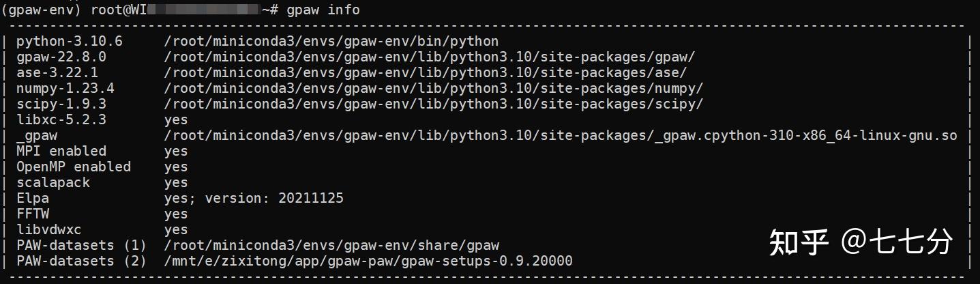Viewport: 980px width, 284px height.
Task: Click the "yes" value beside OpenMP enabled
Action: coord(176,167)
